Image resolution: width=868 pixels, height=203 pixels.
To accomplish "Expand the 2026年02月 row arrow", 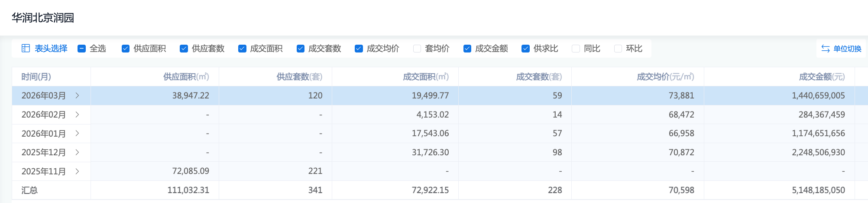I will click(x=78, y=115).
